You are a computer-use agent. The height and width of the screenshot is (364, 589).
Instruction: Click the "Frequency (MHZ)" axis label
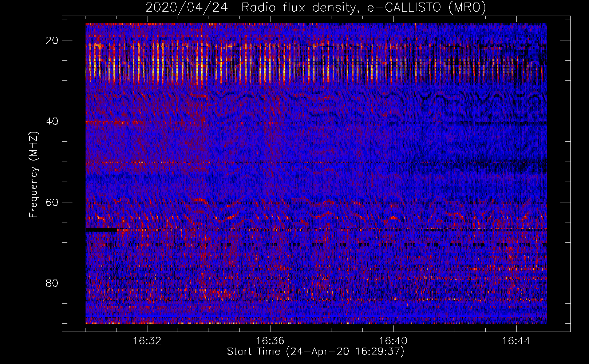click(x=33, y=174)
